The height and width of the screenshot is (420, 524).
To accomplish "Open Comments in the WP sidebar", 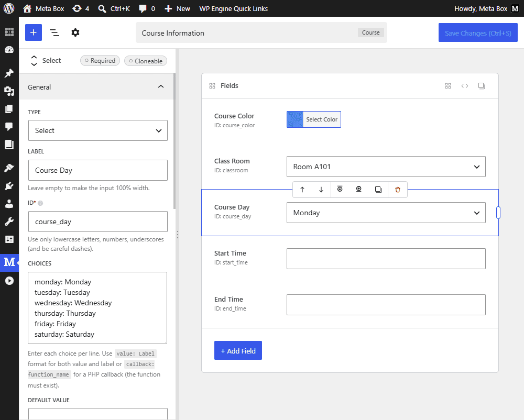I will (x=9, y=127).
